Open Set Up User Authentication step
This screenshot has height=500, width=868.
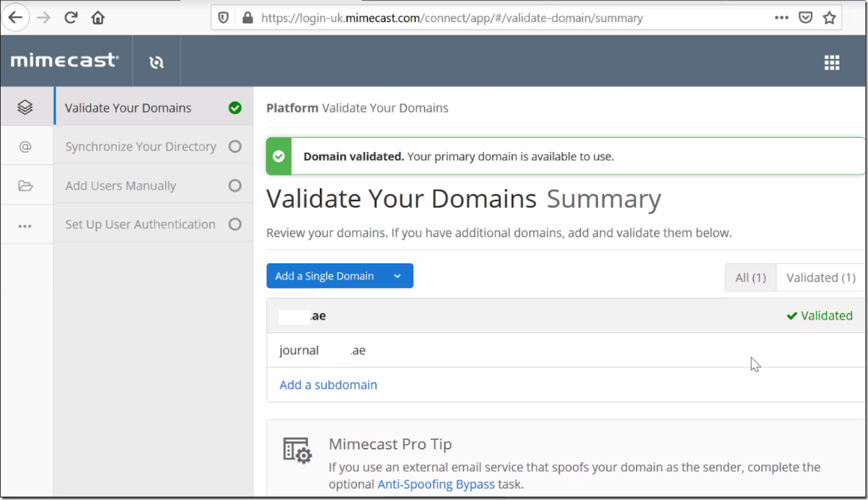click(154, 224)
